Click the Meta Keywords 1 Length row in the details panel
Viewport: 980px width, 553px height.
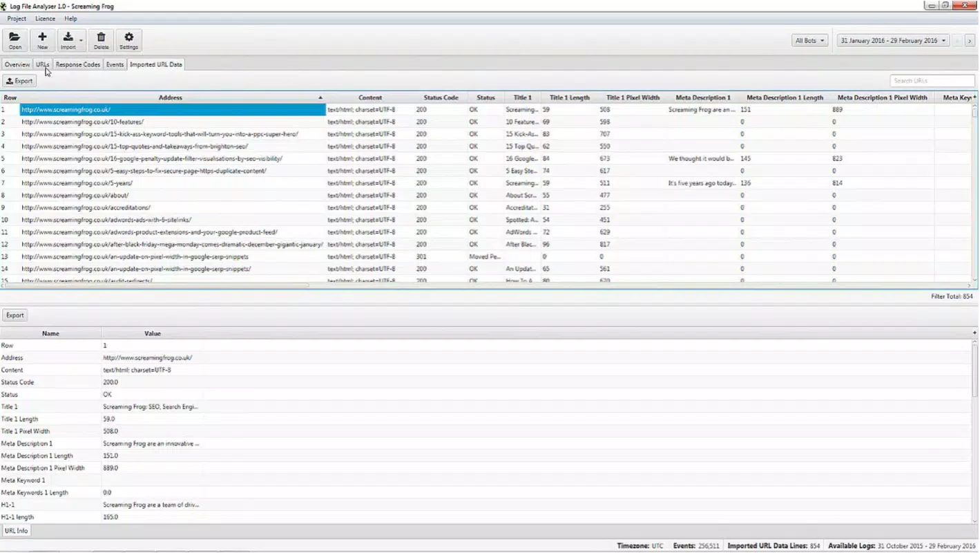(x=486, y=492)
